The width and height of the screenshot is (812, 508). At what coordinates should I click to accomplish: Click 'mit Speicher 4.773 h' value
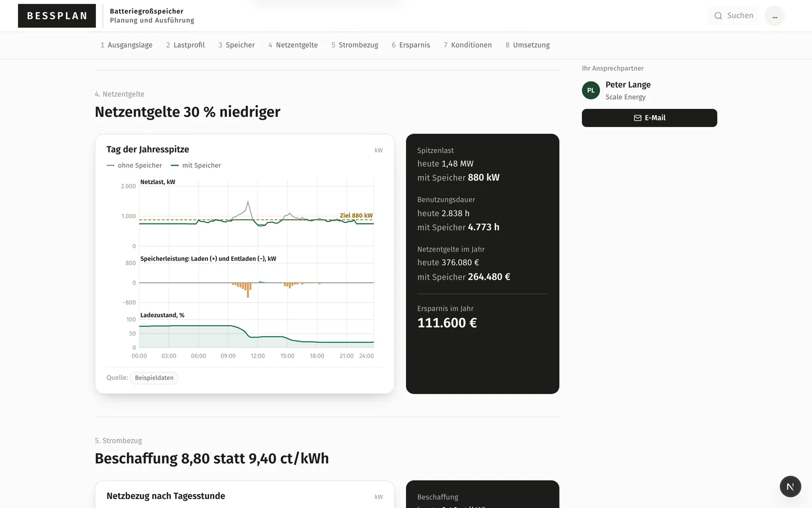click(458, 227)
